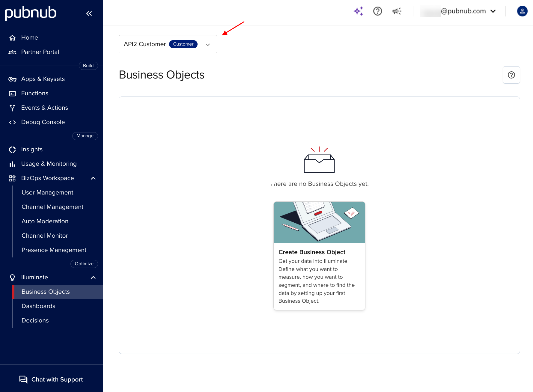Viewport: 533px width, 392px height.
Task: Click the Build section label
Action: 88,66
